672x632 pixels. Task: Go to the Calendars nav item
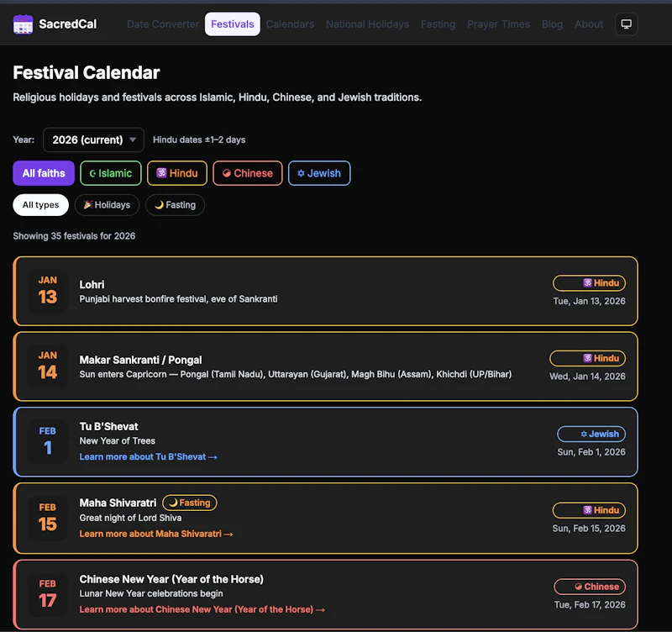[x=290, y=24]
